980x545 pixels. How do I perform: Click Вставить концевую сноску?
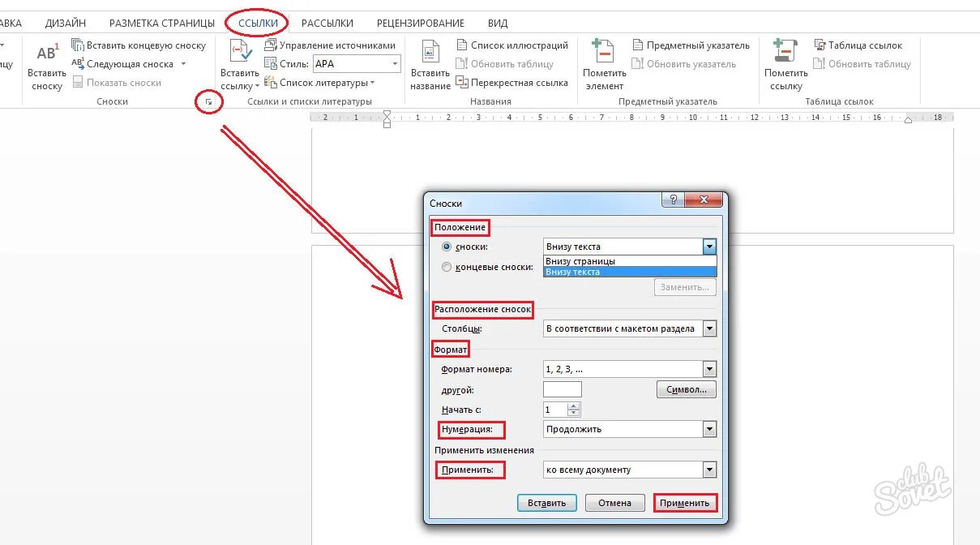(x=139, y=45)
